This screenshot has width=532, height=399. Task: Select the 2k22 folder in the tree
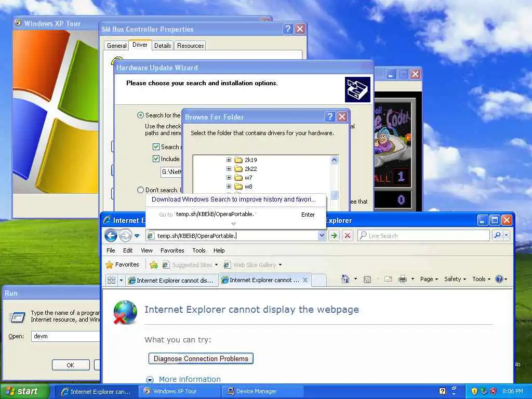click(251, 169)
